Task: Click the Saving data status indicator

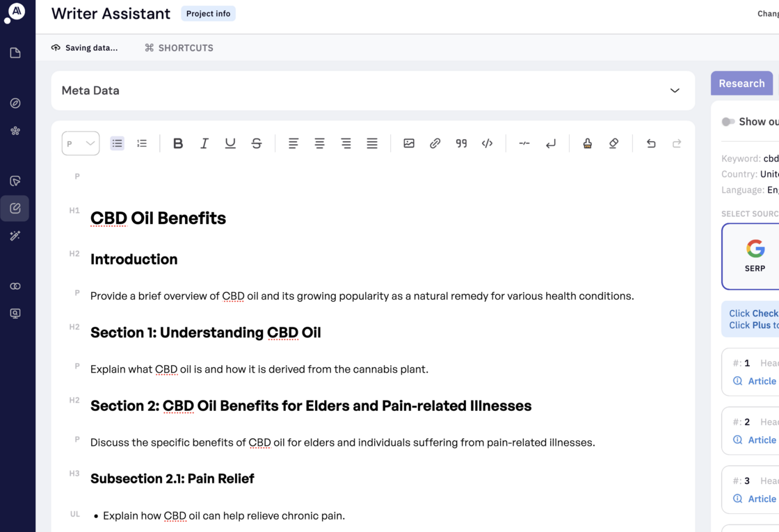Action: coord(84,48)
